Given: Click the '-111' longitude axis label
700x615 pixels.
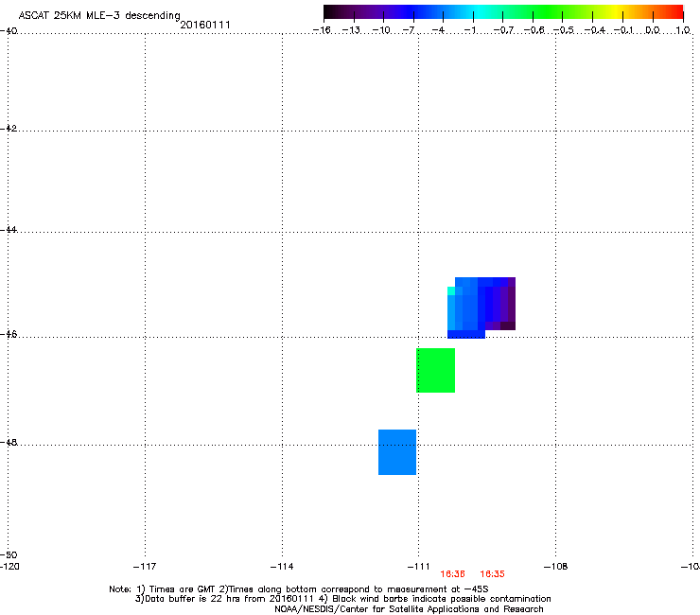Looking at the screenshot, I should pos(418,567).
